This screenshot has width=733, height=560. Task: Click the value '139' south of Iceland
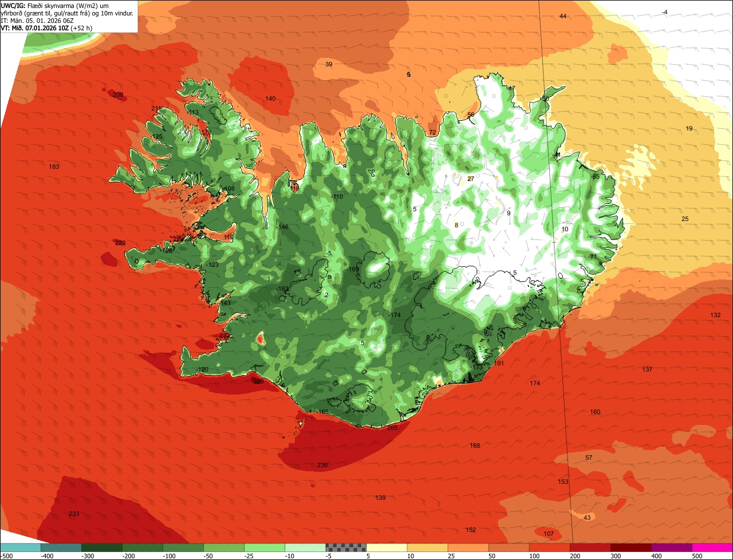click(x=380, y=498)
